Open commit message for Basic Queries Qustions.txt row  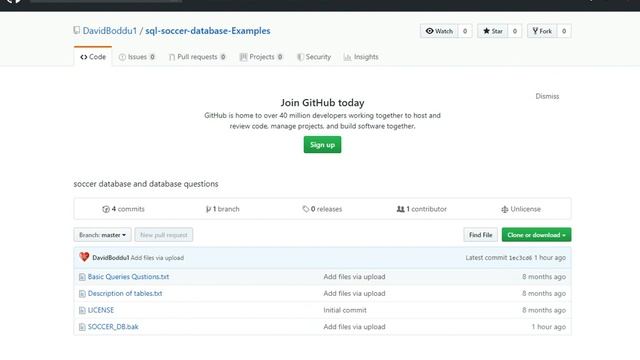pos(354,277)
